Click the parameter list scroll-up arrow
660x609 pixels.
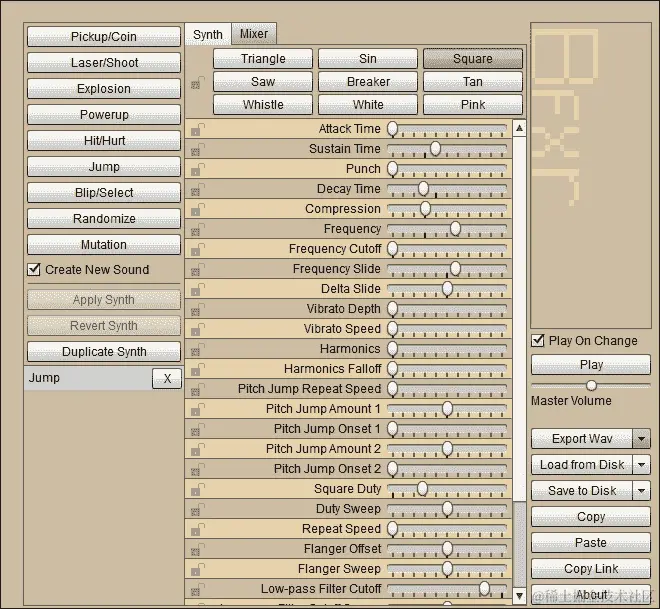click(519, 128)
